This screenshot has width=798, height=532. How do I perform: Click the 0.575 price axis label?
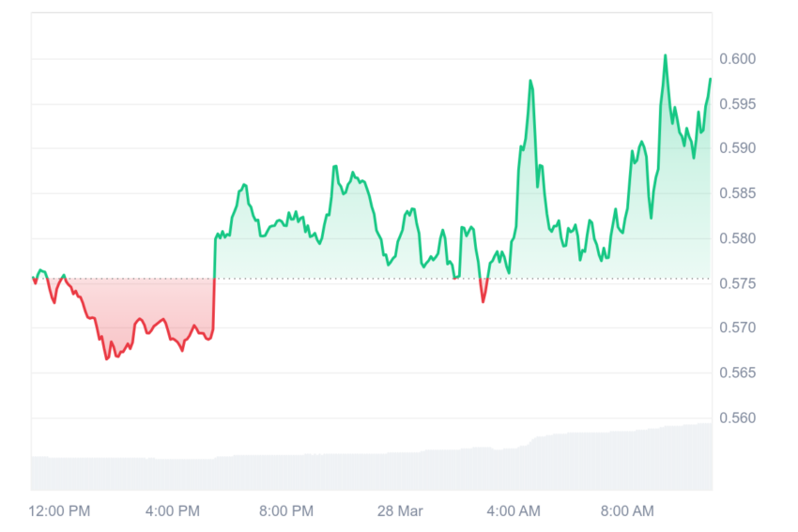point(737,283)
